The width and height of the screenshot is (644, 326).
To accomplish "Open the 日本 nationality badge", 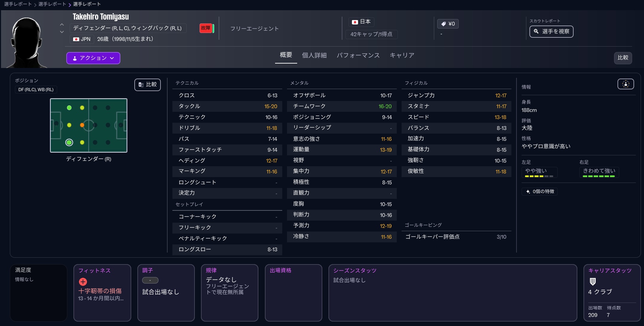I will [361, 22].
